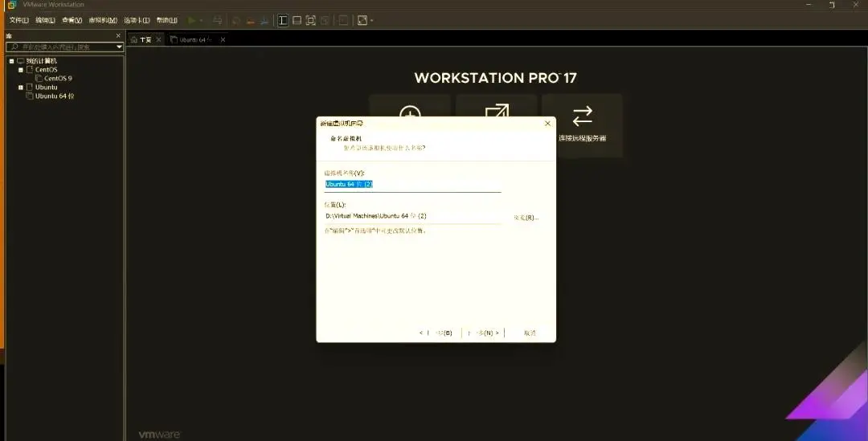Viewport: 868px width, 441px height.
Task: Click the virtual machine name field in wizard
Action: pos(412,184)
